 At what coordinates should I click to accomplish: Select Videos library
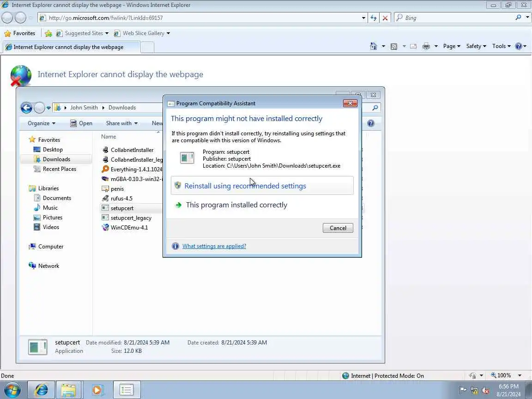point(50,227)
